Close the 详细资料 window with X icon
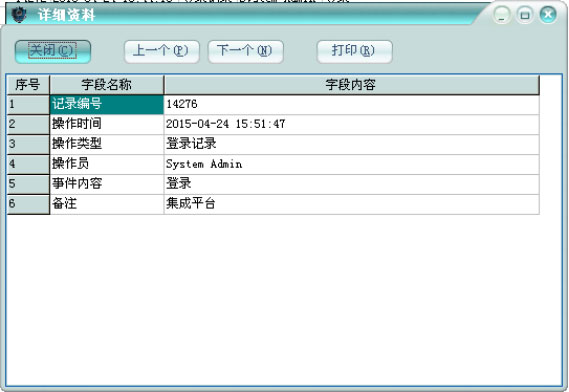Image resolution: width=569 pixels, height=392 pixels. point(548,15)
